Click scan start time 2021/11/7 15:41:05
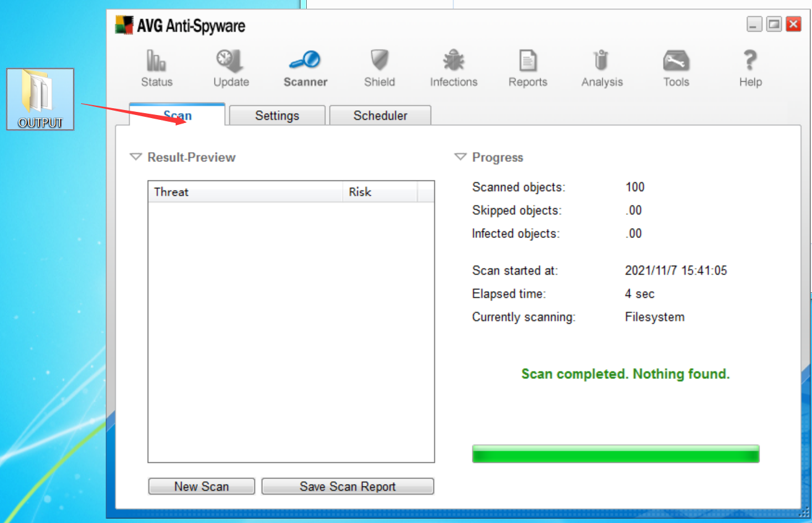The width and height of the screenshot is (812, 523). click(676, 270)
